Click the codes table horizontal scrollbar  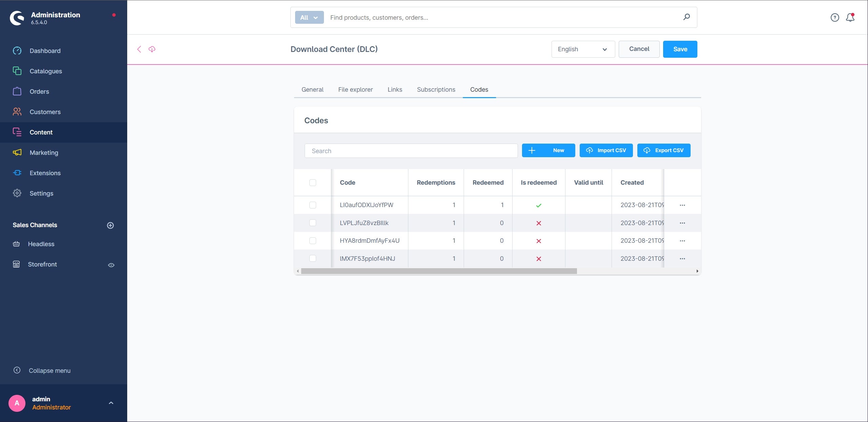[x=439, y=271]
